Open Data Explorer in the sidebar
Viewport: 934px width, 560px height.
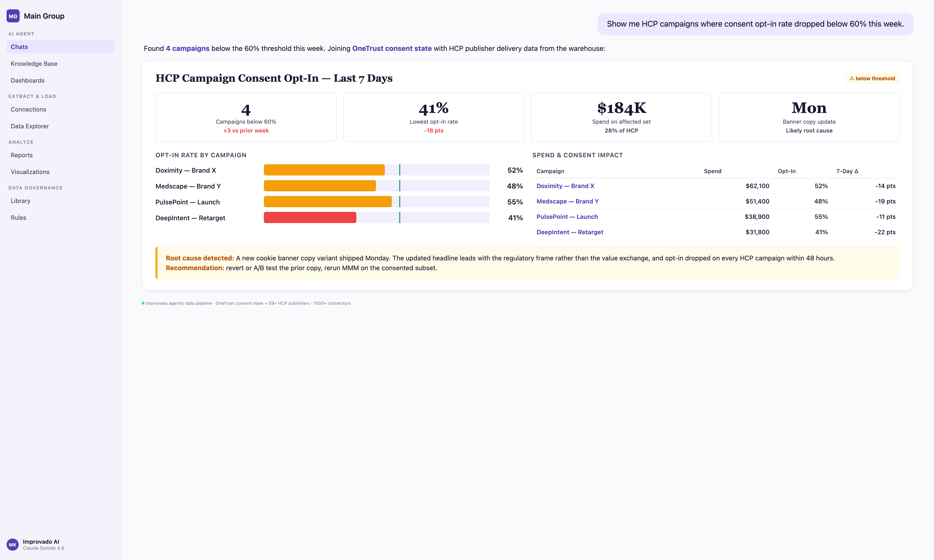point(29,126)
